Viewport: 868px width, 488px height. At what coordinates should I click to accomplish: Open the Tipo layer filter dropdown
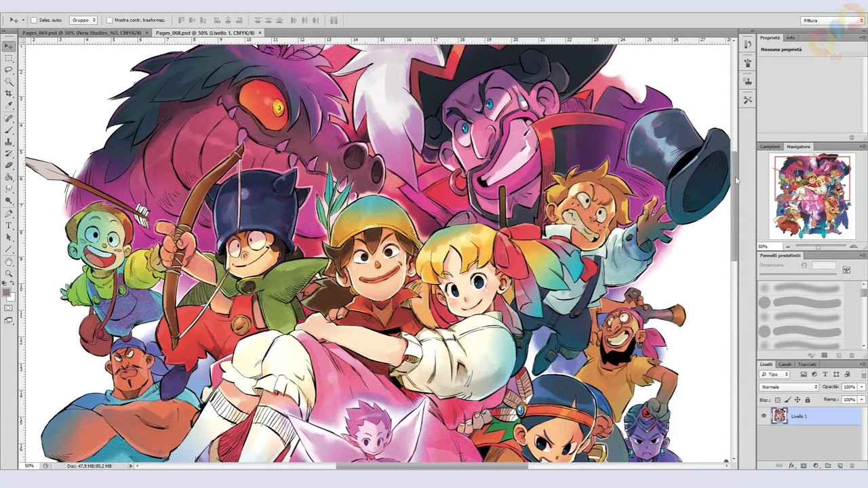[x=774, y=374]
